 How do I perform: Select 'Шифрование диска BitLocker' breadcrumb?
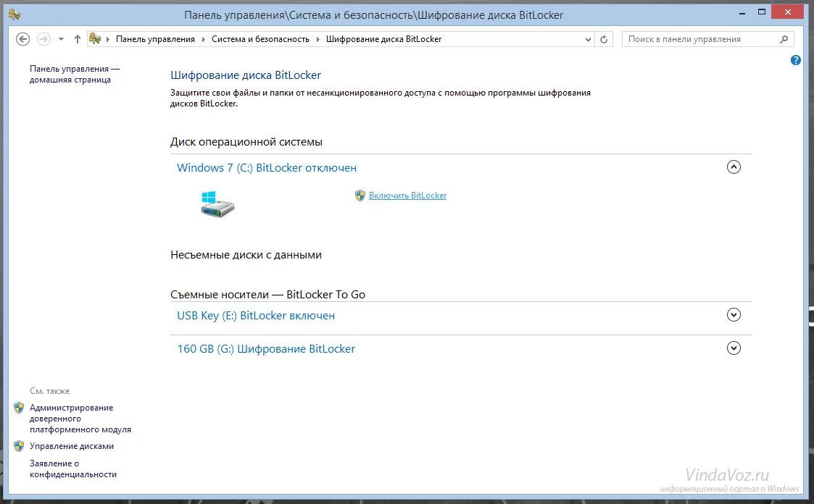[x=383, y=39]
